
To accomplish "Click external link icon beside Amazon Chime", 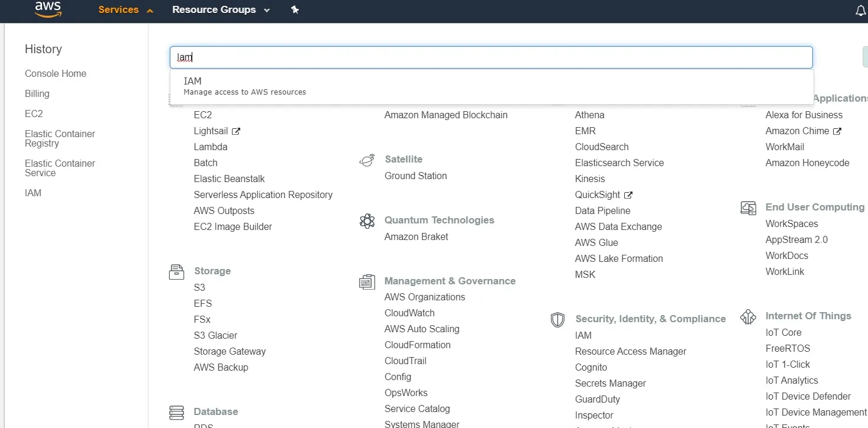I will [x=837, y=131].
